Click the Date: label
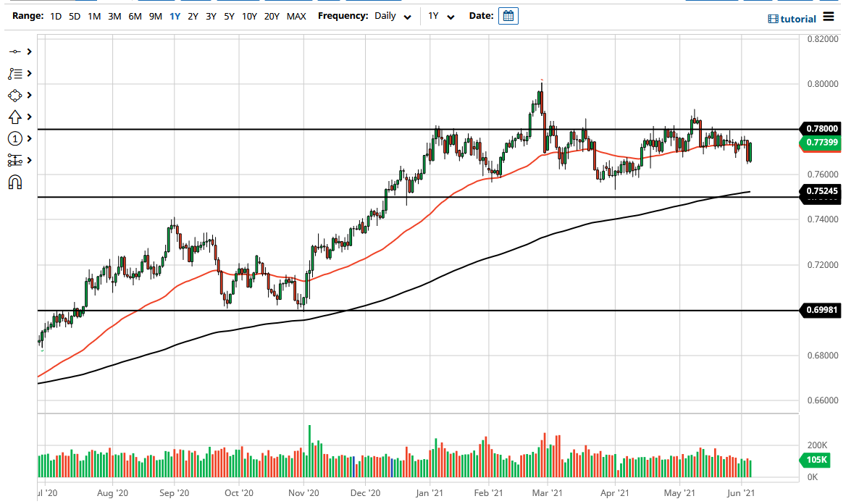 tap(481, 16)
